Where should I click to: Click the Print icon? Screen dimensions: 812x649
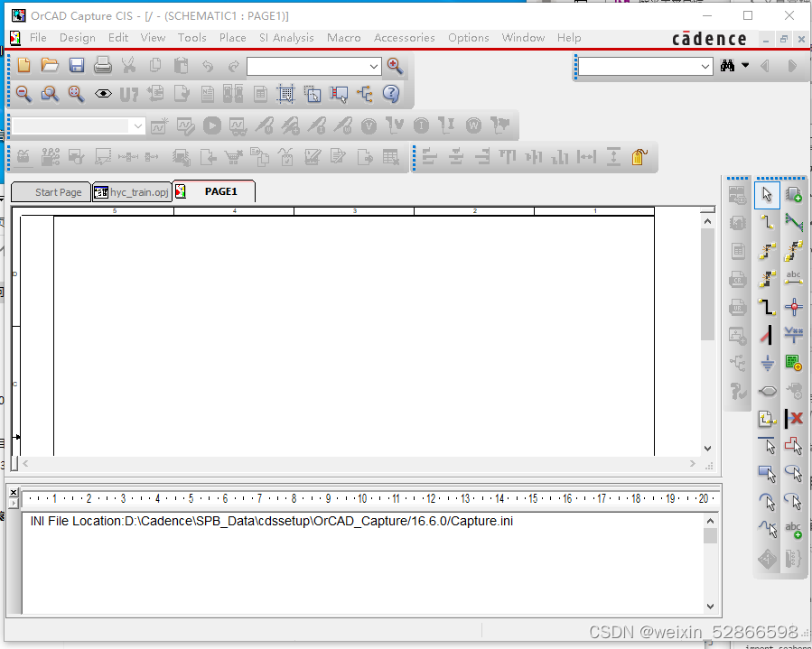click(x=103, y=66)
